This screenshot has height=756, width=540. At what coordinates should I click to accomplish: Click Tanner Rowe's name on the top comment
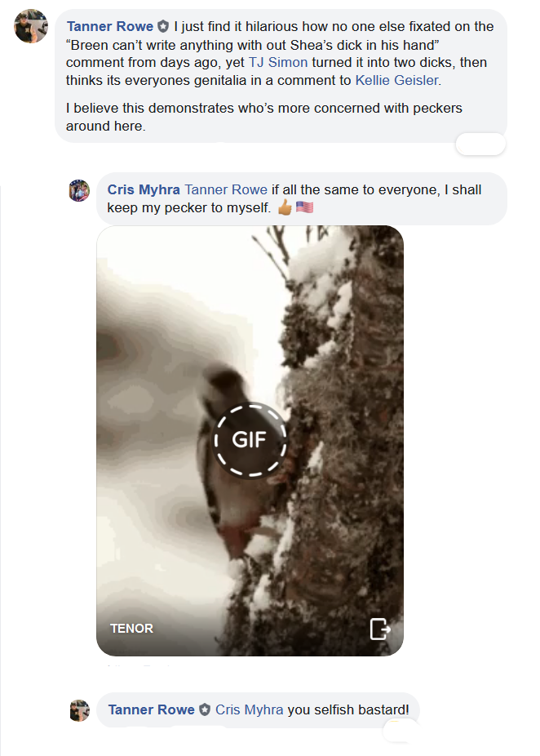(x=110, y=27)
